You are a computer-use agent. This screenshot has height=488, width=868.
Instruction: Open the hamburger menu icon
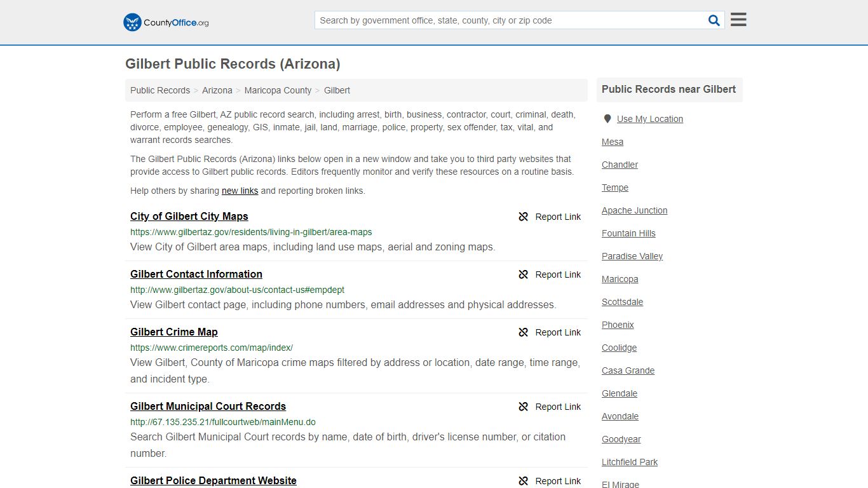pos(738,20)
